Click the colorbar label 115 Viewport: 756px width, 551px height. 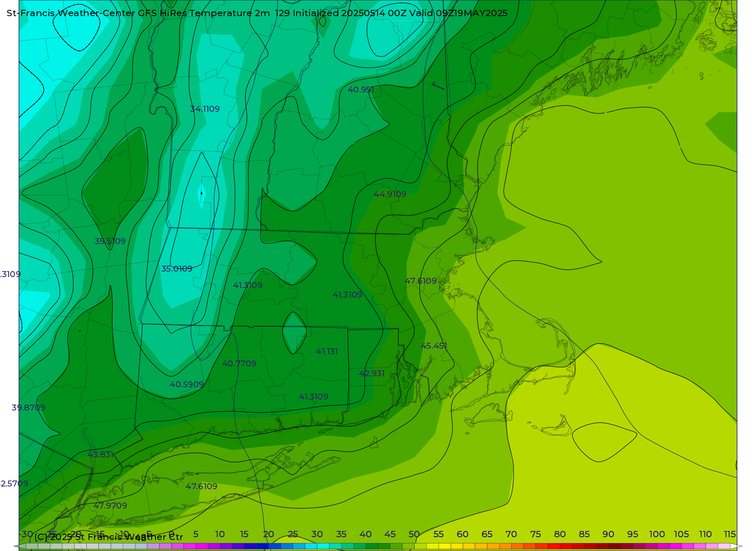[730, 534]
